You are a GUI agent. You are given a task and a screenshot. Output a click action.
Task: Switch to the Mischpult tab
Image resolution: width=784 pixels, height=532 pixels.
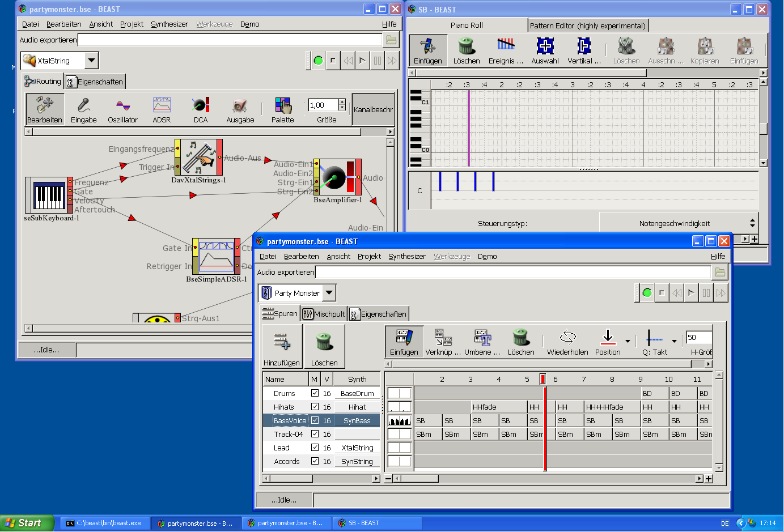click(x=324, y=314)
